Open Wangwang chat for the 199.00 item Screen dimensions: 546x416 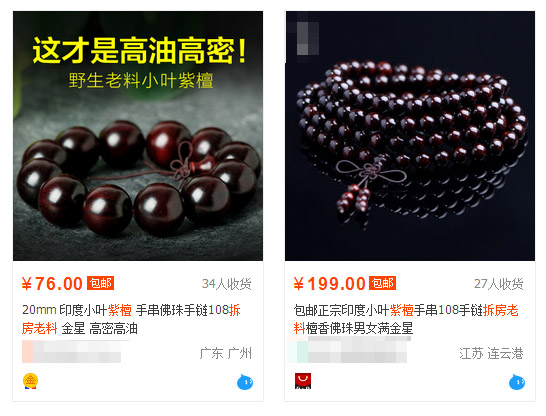click(517, 382)
